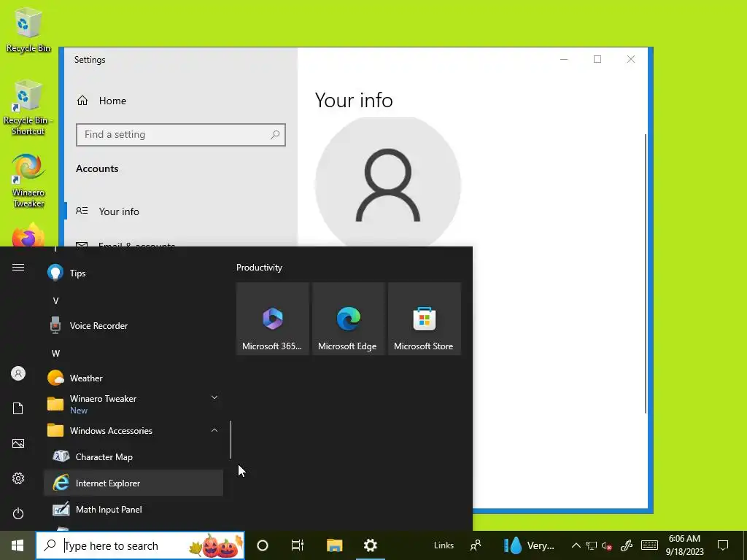The height and width of the screenshot is (560, 747).
Task: Show hidden system tray icons
Action: click(x=576, y=545)
